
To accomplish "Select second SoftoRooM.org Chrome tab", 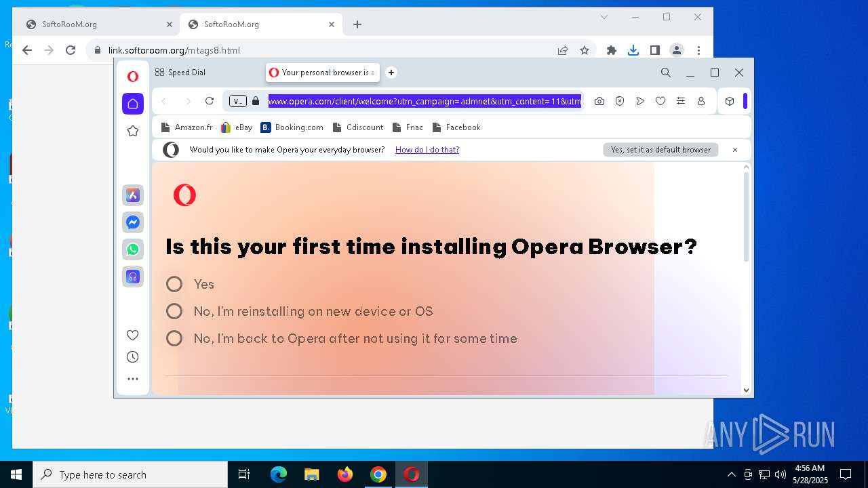I will (261, 24).
